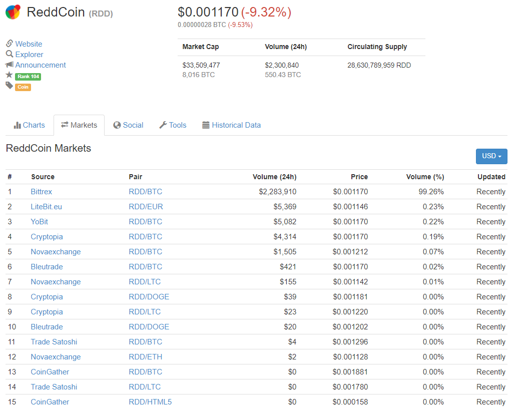Viewport: 532px width, 412px height.
Task: Click the orange Coin tag badge
Action: (23, 87)
